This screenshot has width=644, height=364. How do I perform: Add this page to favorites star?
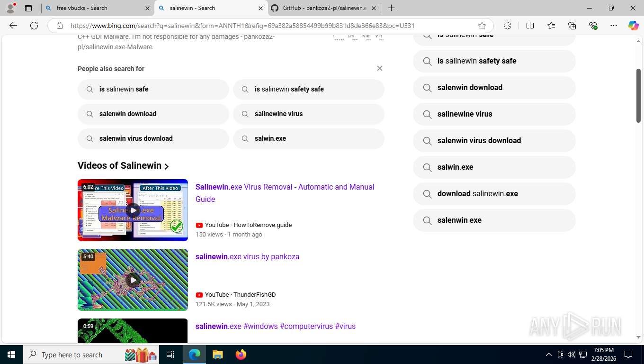(482, 26)
